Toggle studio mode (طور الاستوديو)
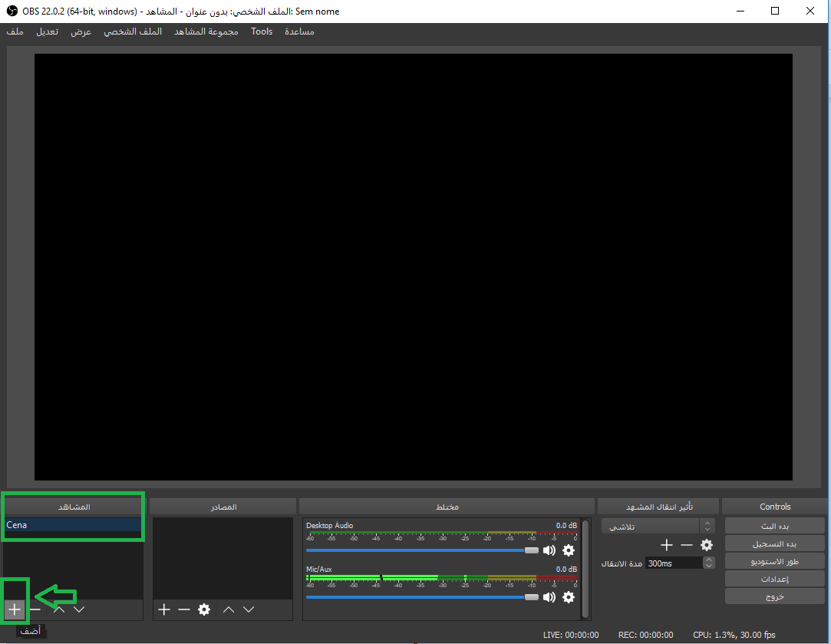 click(x=775, y=561)
